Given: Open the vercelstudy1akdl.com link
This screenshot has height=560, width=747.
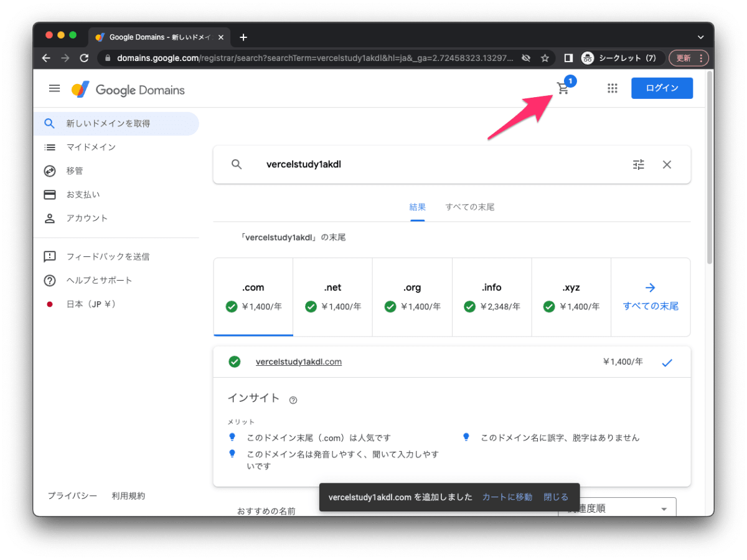Looking at the screenshot, I should click(299, 362).
